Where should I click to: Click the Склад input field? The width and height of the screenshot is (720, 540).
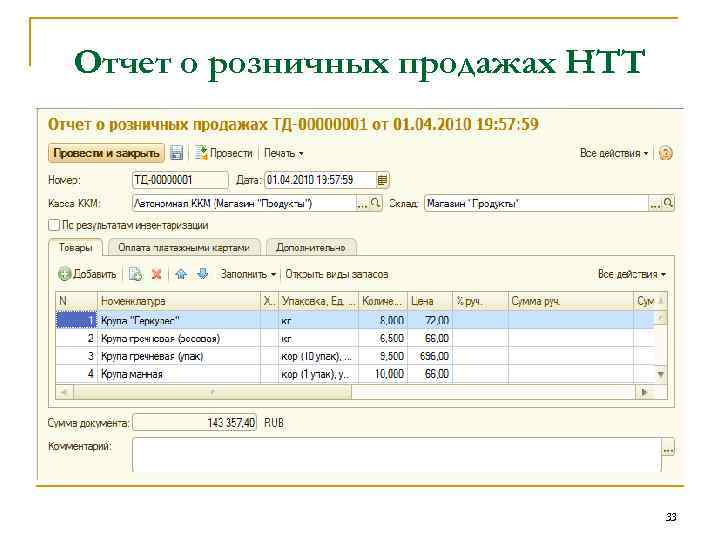(536, 203)
